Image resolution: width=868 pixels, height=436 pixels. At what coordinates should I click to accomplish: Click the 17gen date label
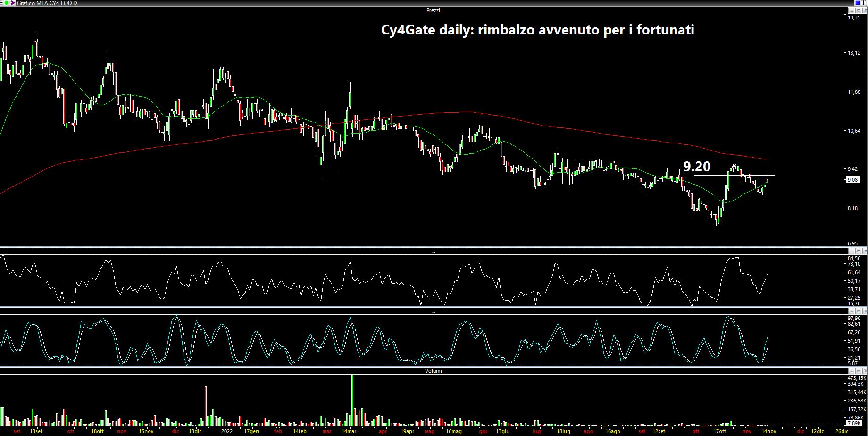point(251,431)
